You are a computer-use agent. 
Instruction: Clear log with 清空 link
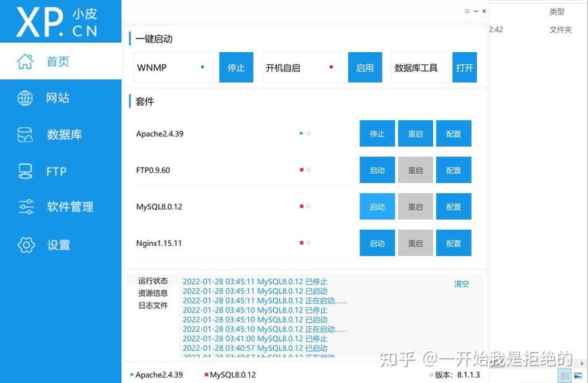click(462, 284)
